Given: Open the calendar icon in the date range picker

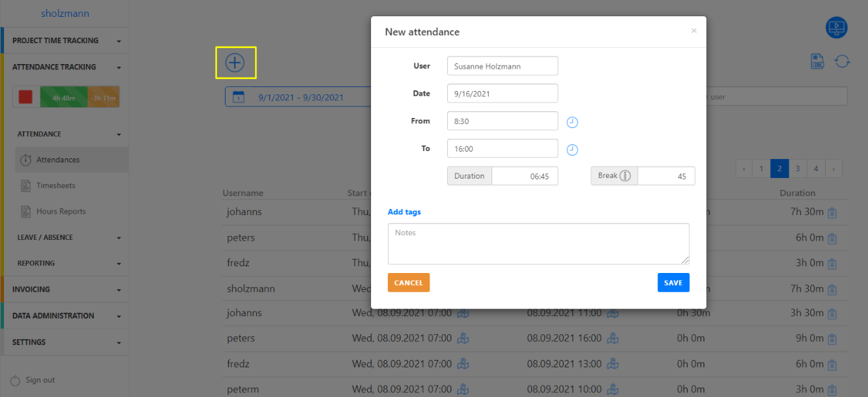Looking at the screenshot, I should (236, 96).
